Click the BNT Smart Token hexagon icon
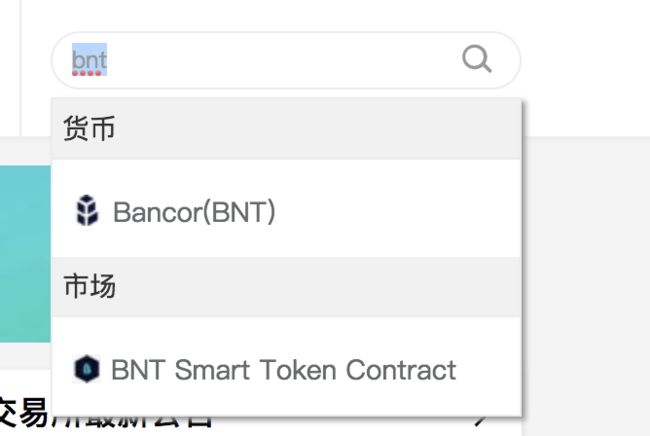 click(87, 368)
